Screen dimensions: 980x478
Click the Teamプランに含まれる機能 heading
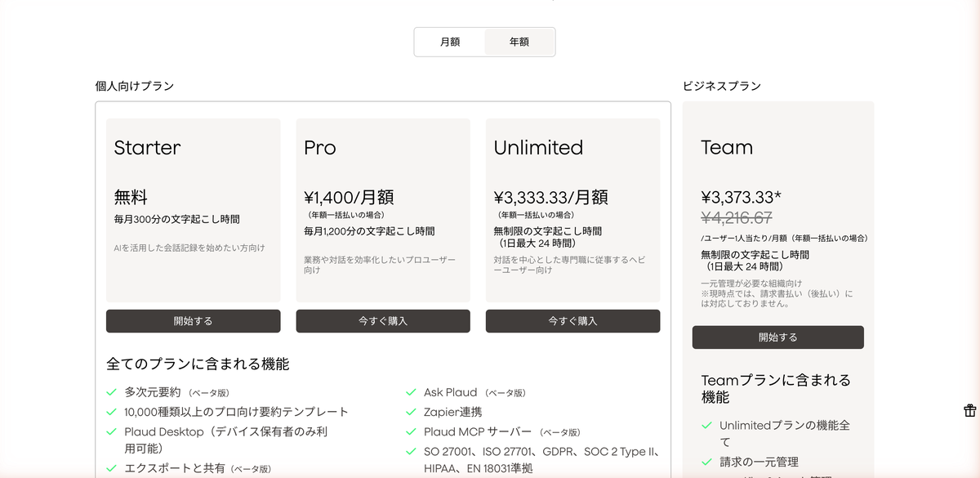(776, 389)
